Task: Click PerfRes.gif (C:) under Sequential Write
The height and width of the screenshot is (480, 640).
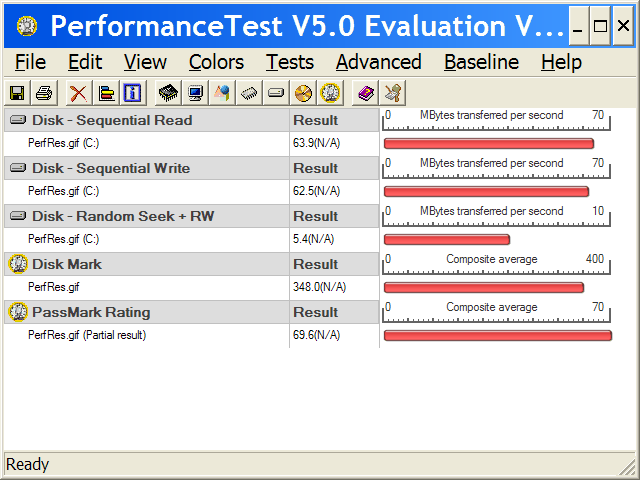Action: pos(63,191)
